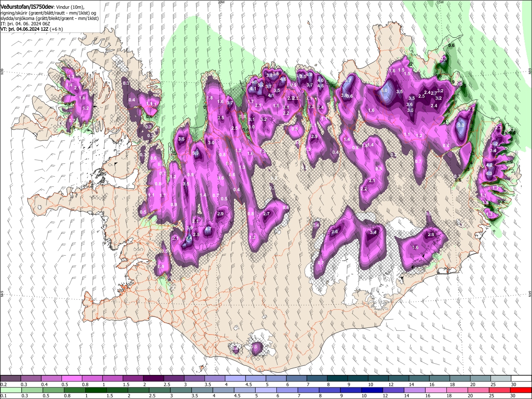
Task: Click the 5.0 snowfall value on the map
Action: click(x=384, y=90)
